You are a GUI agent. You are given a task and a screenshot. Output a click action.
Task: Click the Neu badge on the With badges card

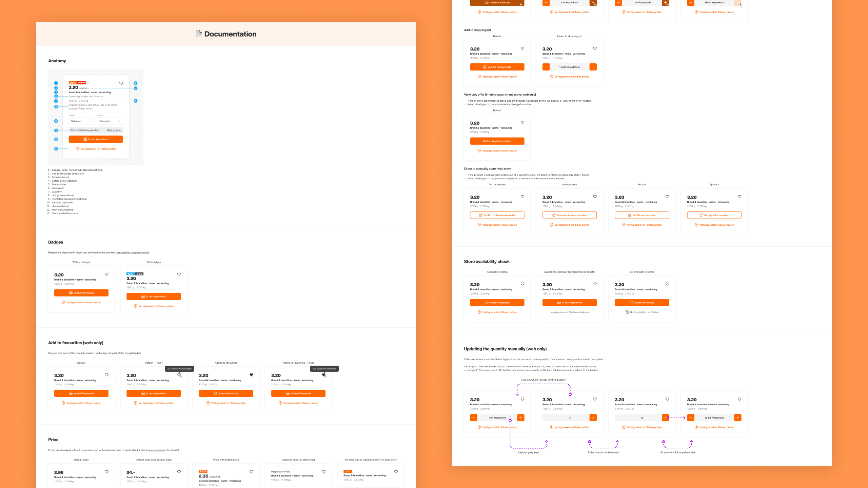pos(131,274)
